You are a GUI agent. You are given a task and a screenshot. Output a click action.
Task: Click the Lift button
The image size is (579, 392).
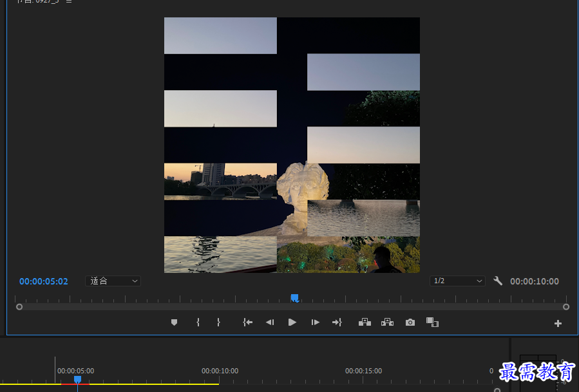365,322
